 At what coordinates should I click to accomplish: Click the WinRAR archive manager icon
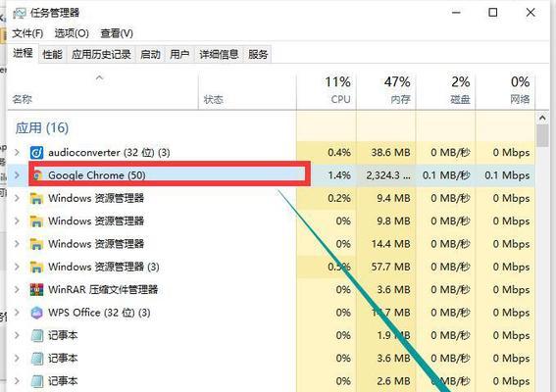[36, 290]
